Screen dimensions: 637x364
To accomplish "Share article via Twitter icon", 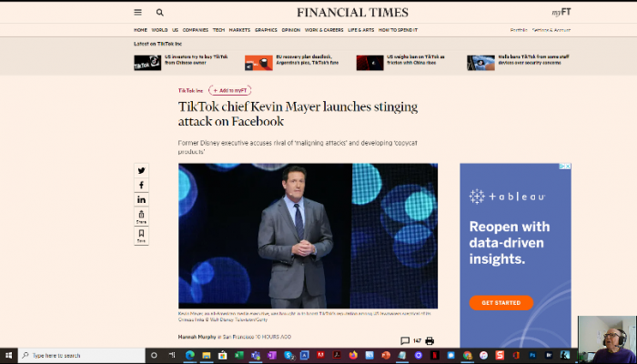I will pos(141,171).
